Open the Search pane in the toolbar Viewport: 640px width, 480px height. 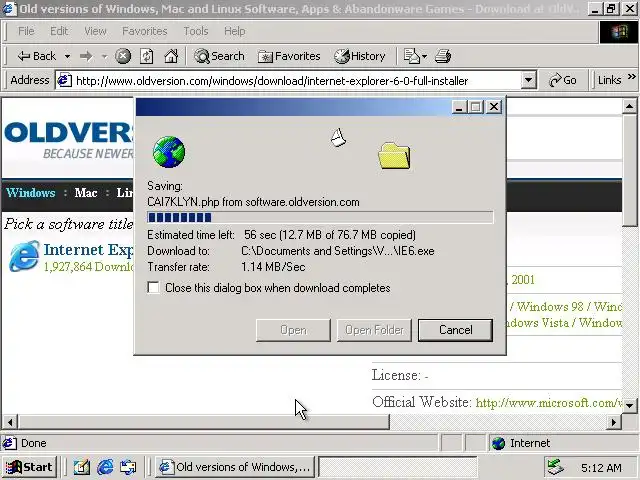click(x=219, y=56)
